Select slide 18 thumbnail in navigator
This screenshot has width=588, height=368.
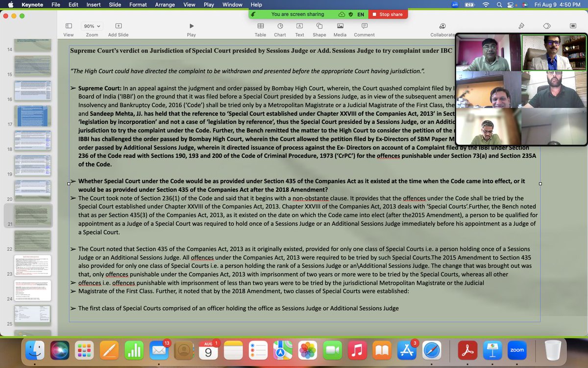pos(32,140)
